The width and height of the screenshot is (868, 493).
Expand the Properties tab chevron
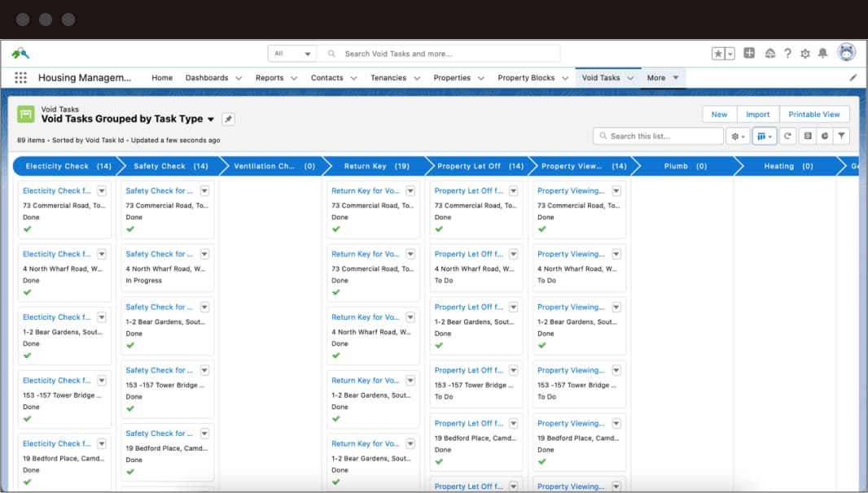(481, 78)
